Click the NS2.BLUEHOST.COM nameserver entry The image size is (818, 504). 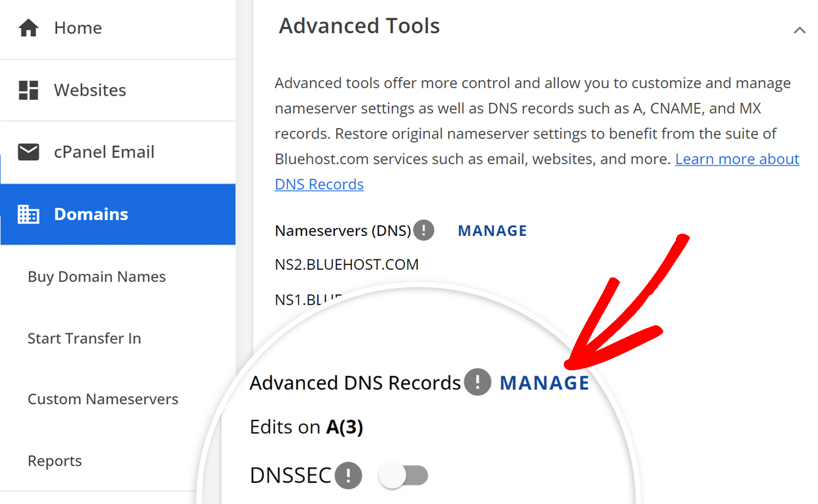[346, 265]
